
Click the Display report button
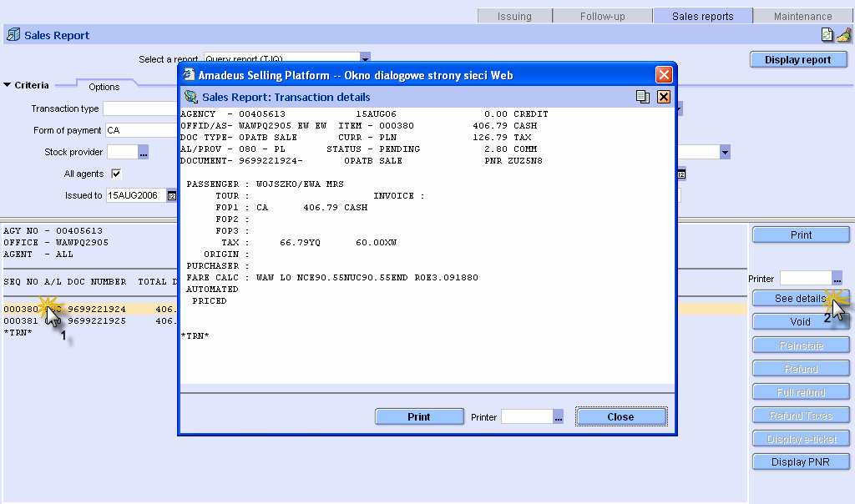tap(798, 60)
